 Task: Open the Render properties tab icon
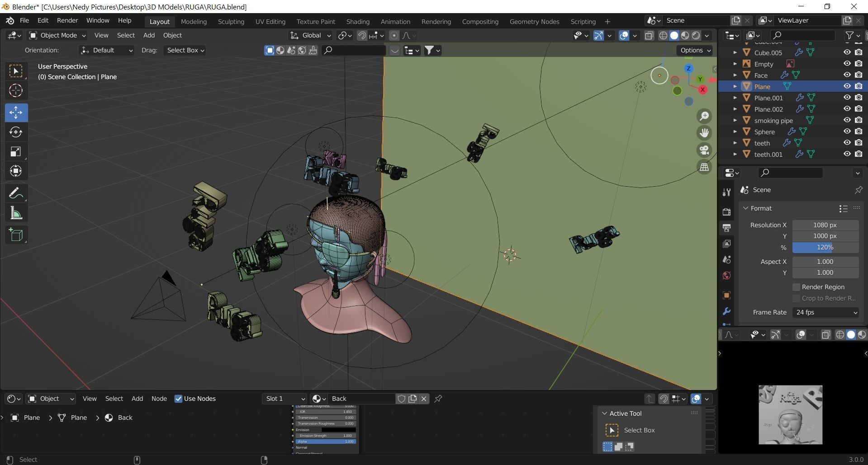(x=726, y=211)
